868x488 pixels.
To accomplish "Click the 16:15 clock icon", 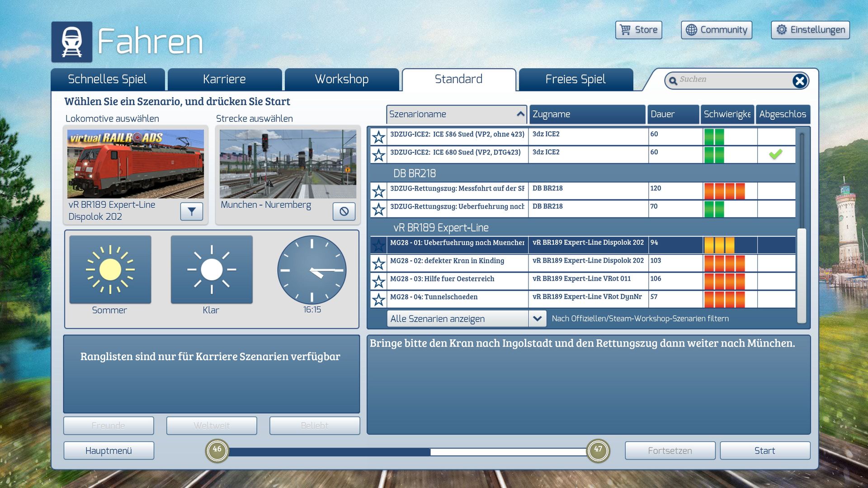I will 312,270.
